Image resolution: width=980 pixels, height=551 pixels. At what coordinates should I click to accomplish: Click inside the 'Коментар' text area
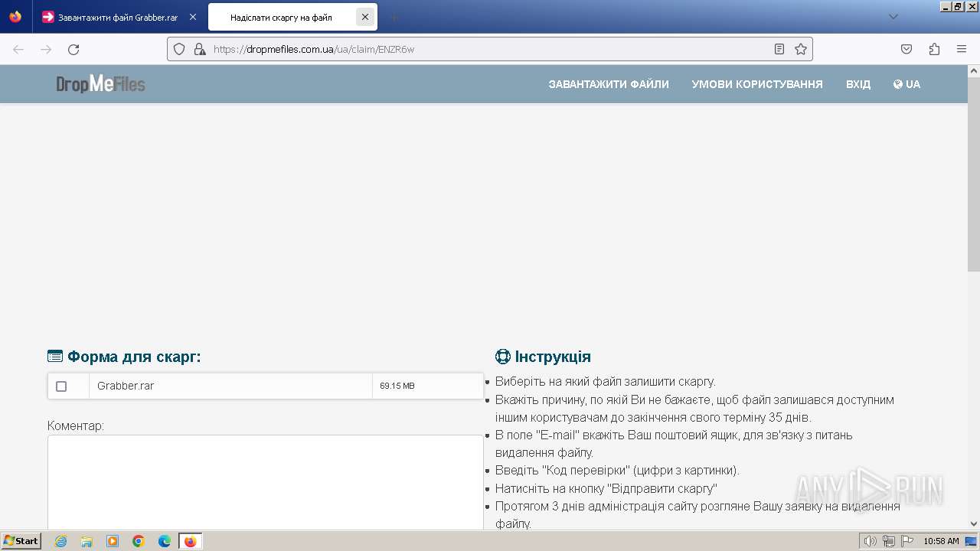pyautogui.click(x=265, y=482)
